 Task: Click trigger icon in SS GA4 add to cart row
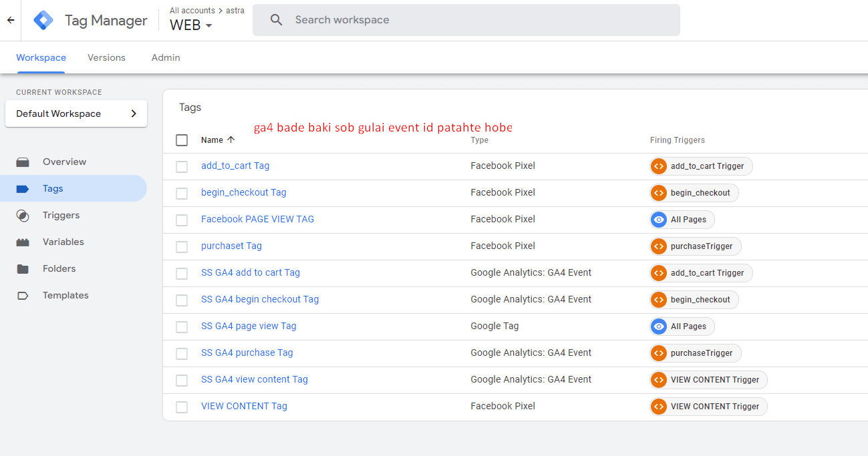pyautogui.click(x=659, y=273)
